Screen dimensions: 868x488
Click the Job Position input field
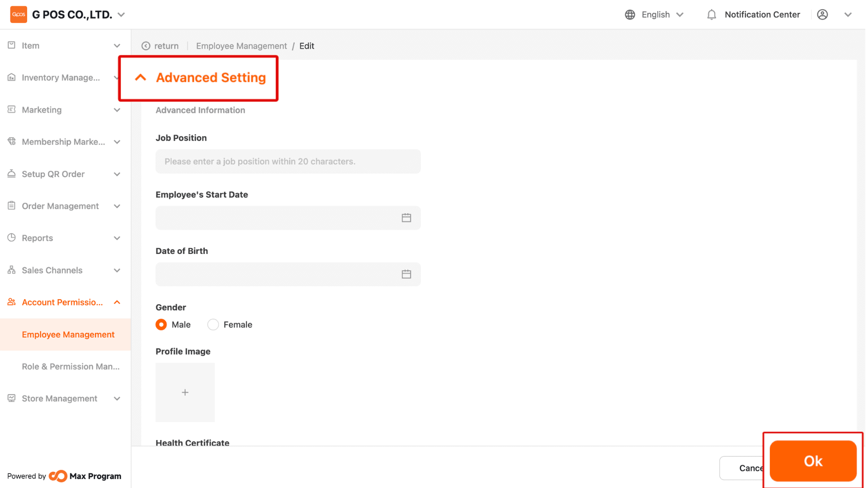[289, 162]
